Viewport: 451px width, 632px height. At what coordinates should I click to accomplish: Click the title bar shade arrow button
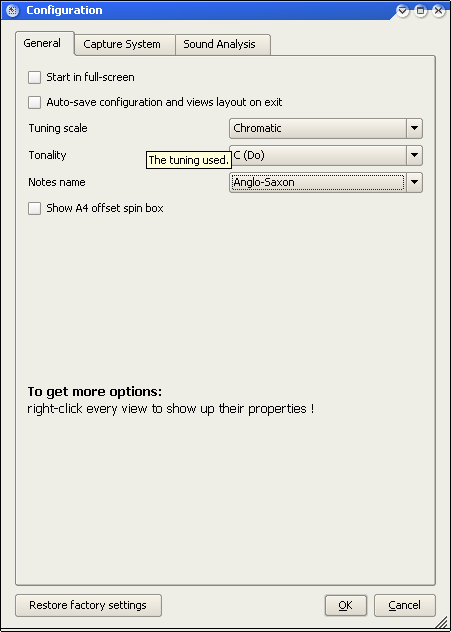point(402,10)
